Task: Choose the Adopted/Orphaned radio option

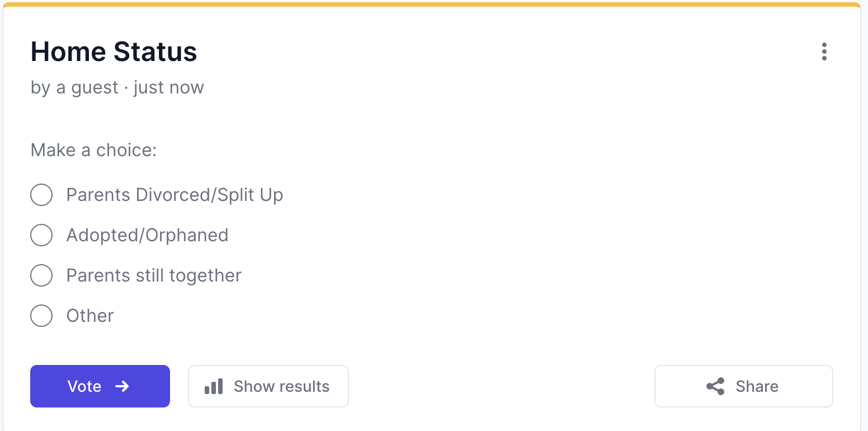Action: [41, 235]
